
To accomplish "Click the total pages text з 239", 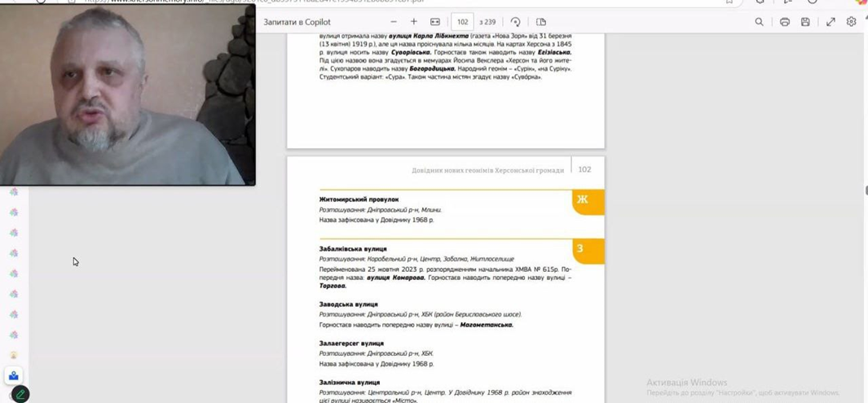I will 487,22.
